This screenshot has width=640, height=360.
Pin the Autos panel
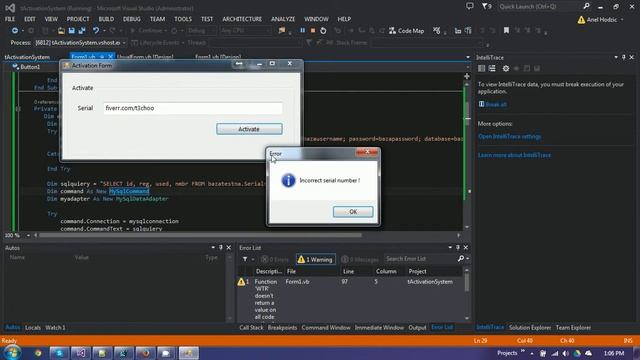pyautogui.click(x=221, y=248)
